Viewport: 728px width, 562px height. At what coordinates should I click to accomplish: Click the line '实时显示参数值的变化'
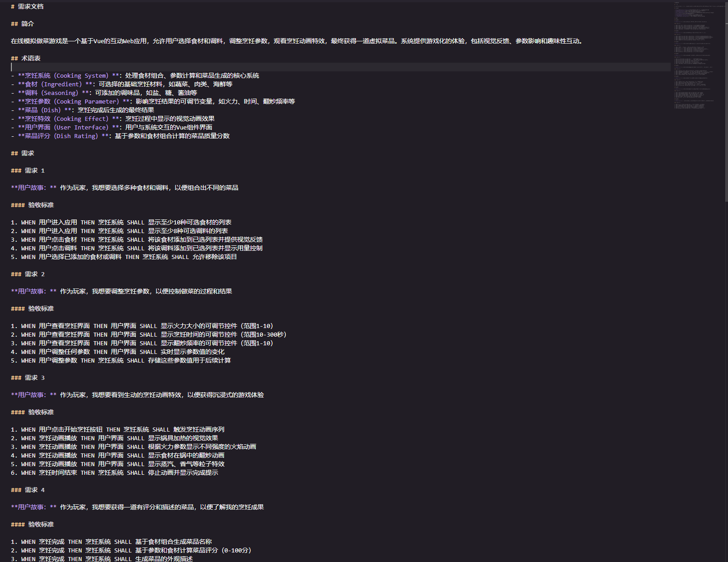coord(118,352)
